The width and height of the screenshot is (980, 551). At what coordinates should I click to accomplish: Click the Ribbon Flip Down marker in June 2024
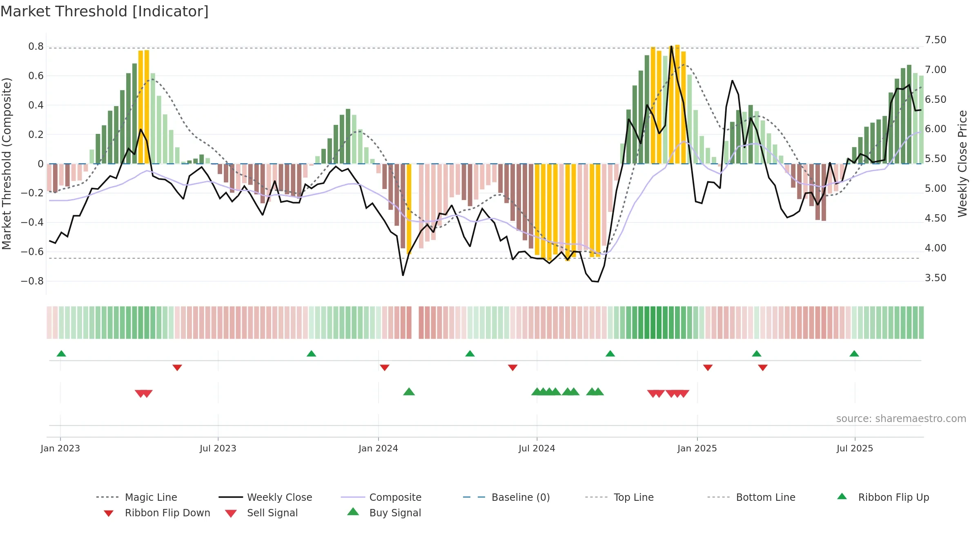coord(513,368)
